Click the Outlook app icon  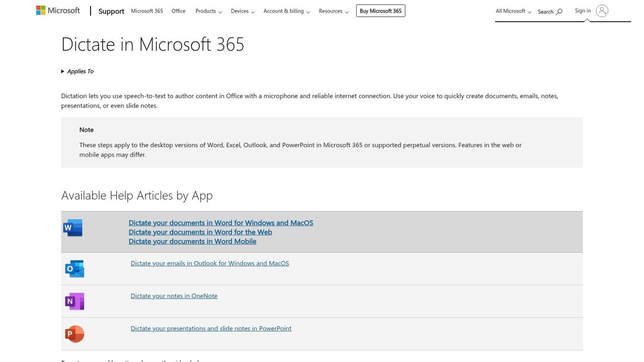point(74,269)
